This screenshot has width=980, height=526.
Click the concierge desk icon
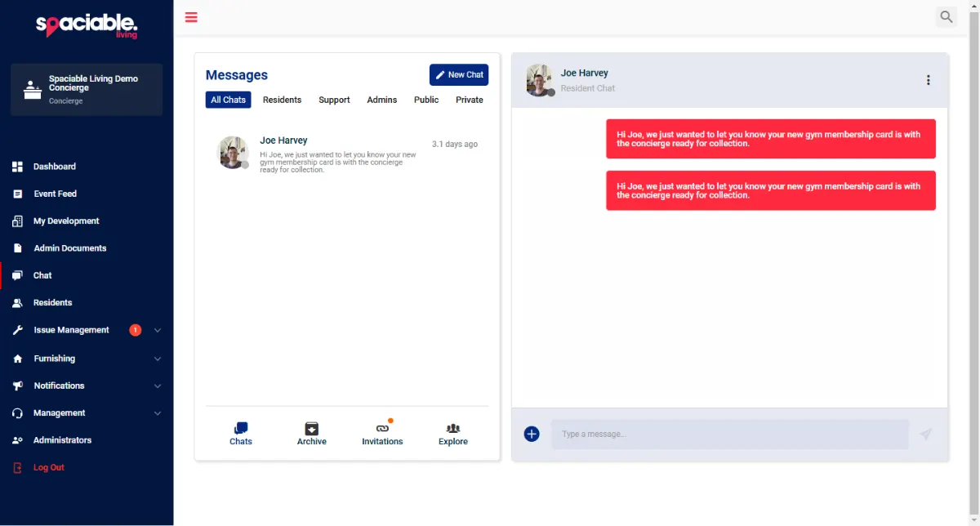pyautogui.click(x=32, y=90)
